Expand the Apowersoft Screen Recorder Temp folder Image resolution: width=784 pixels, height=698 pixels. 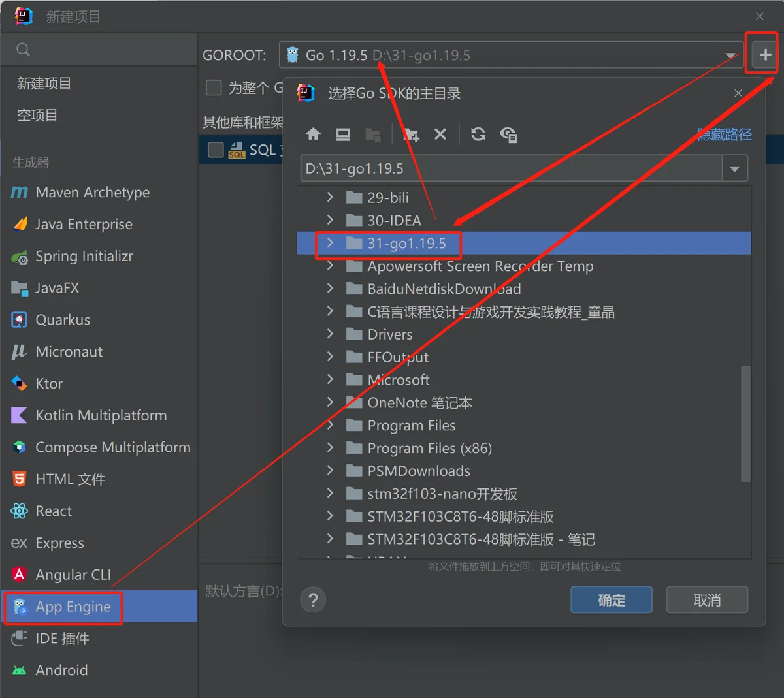(330, 266)
